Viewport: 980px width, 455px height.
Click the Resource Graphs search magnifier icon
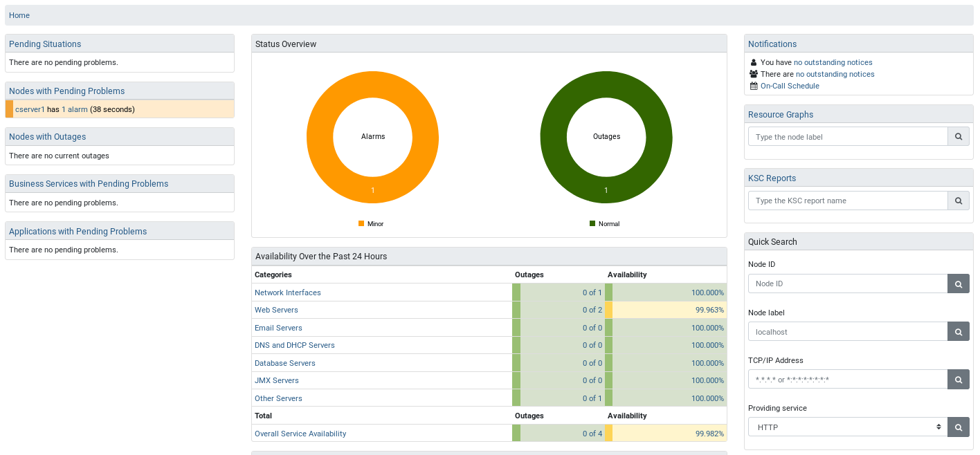coord(959,137)
